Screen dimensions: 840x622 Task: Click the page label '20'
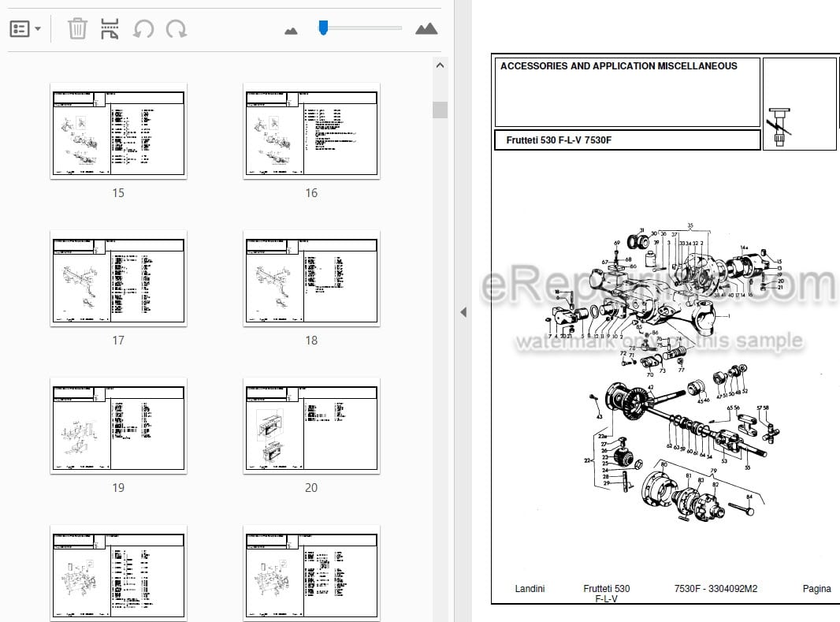tap(311, 487)
